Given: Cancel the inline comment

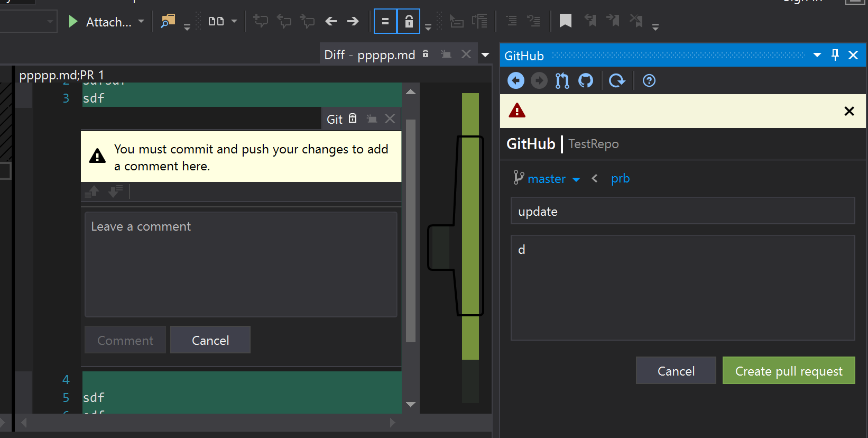Looking at the screenshot, I should (x=210, y=340).
